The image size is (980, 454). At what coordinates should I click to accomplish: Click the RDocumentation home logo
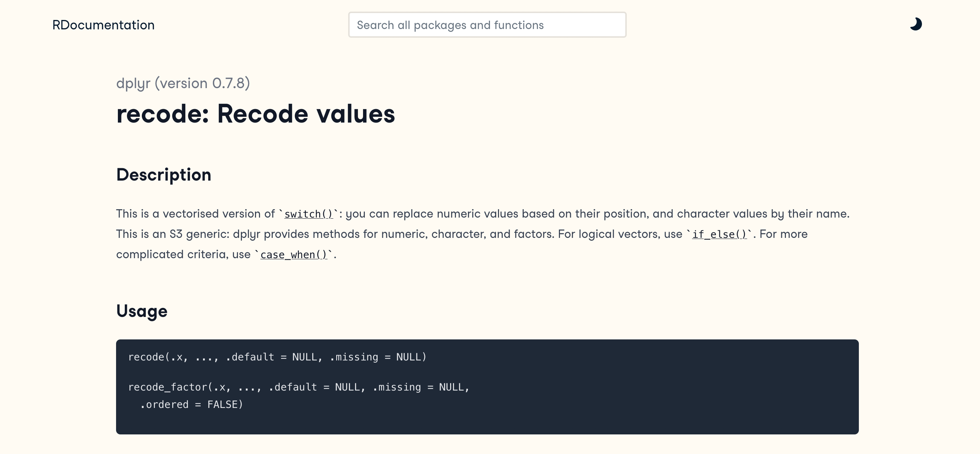(103, 25)
